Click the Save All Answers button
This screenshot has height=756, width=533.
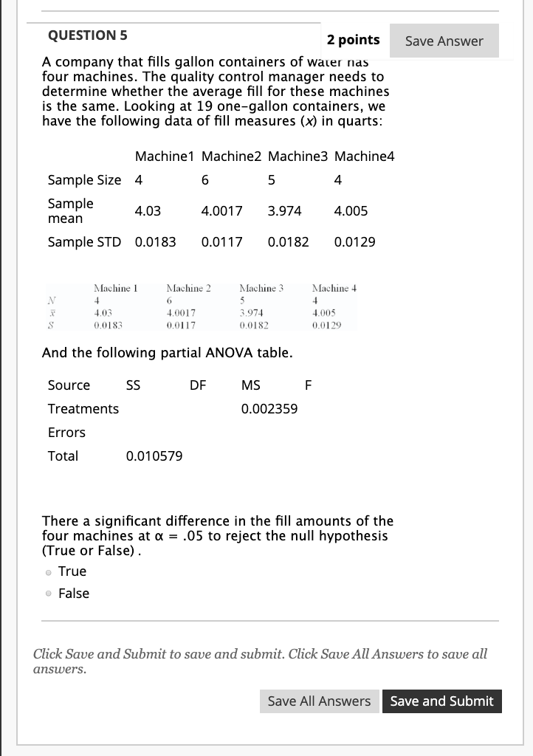(x=319, y=701)
